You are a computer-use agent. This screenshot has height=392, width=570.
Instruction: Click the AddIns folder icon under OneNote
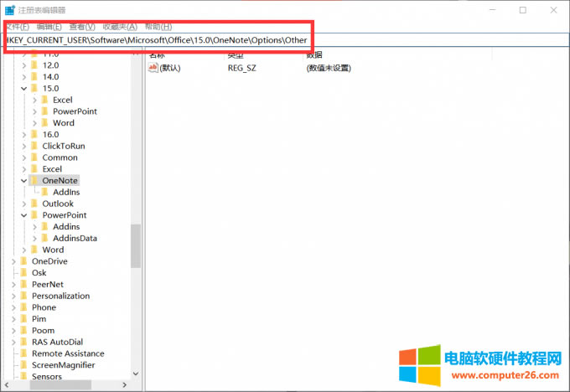click(x=45, y=192)
